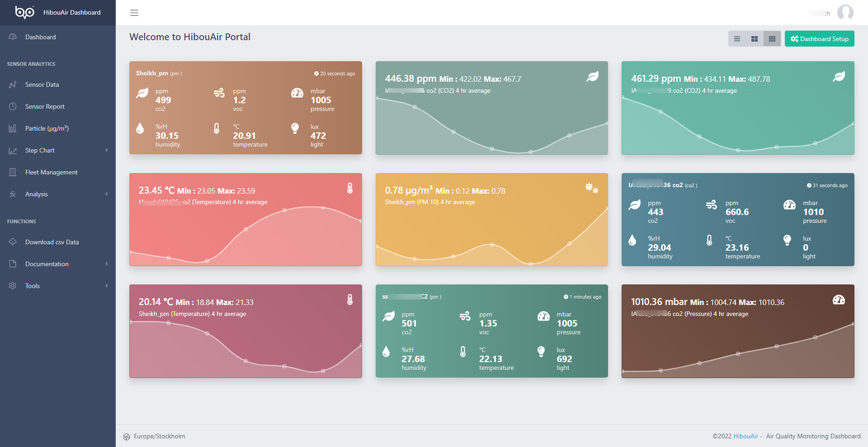
Task: Click the '1 minutes ago' timestamp
Action: [x=582, y=297]
